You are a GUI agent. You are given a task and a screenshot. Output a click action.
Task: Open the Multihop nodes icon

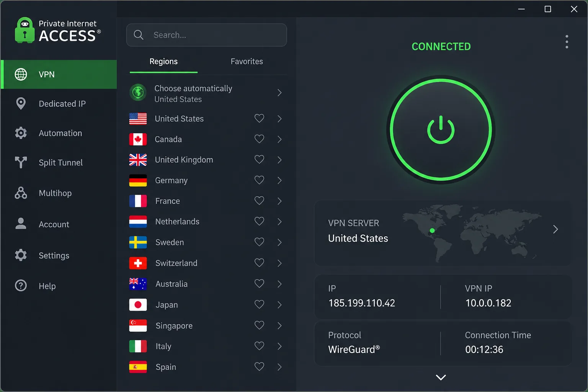[21, 193]
